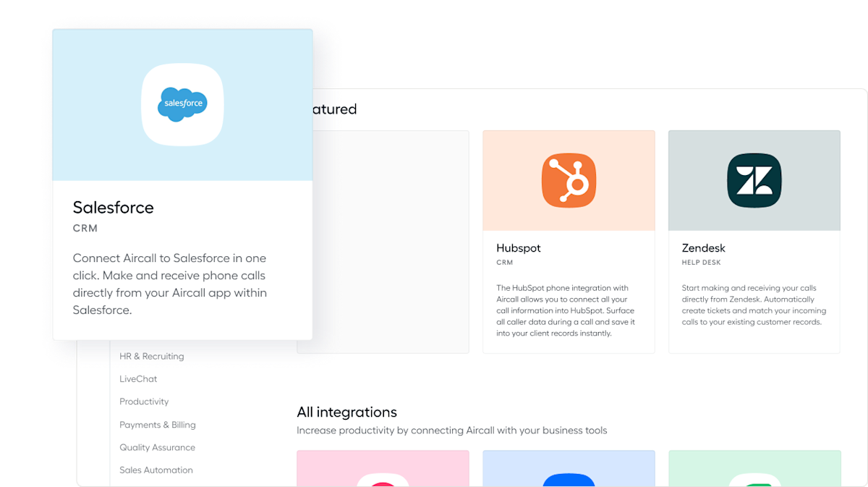Click the orange HubSpot sprocket icon

569,179
